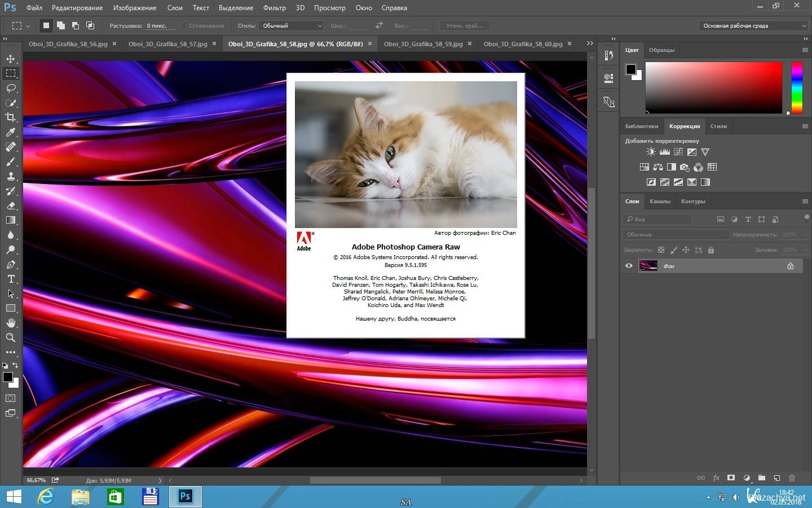
Task: Select the Zoom tool
Action: point(11,338)
